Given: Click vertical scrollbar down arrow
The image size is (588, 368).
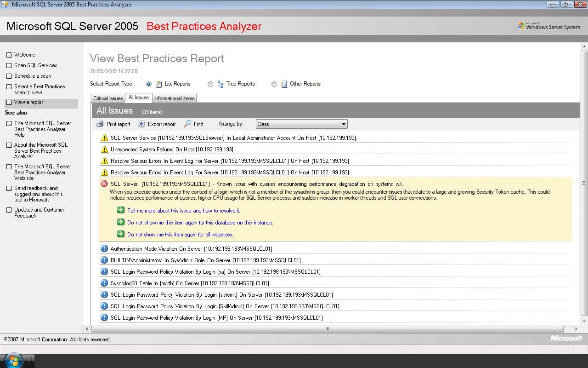Looking at the screenshot, I should point(584,321).
